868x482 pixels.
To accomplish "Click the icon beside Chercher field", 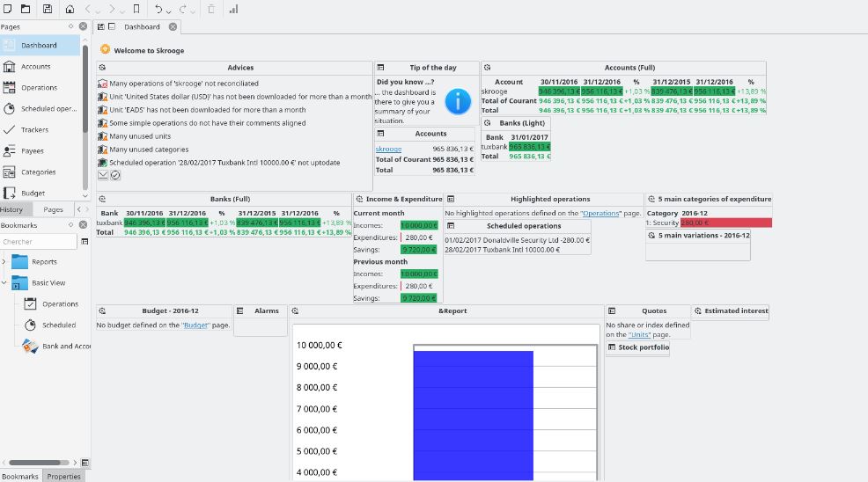I will click(85, 242).
